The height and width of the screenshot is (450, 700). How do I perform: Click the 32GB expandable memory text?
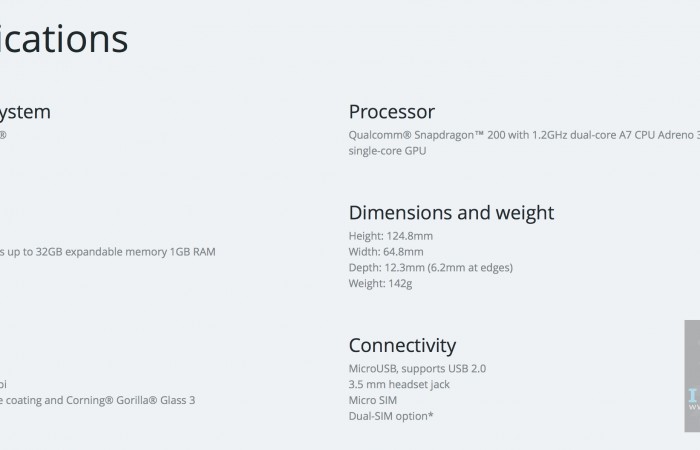[x=107, y=251]
